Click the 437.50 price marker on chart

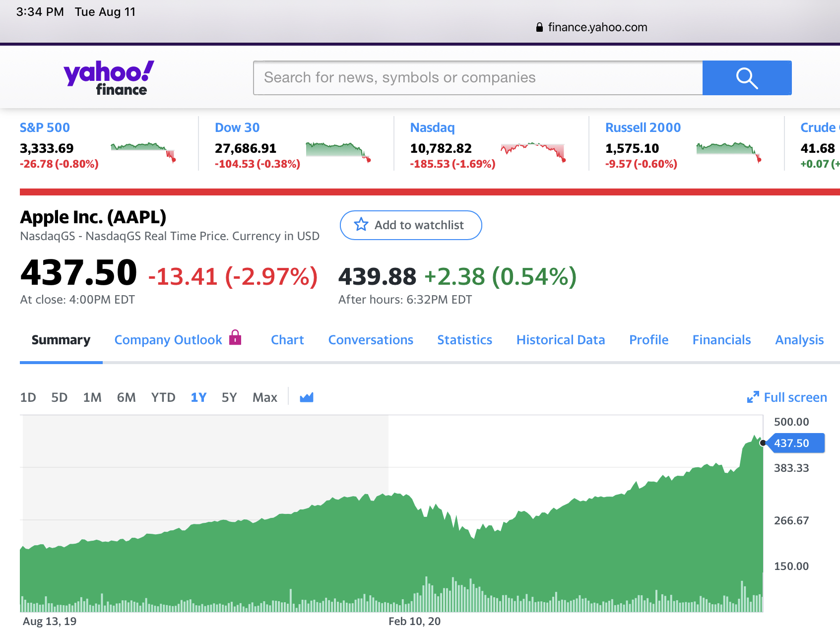click(795, 443)
